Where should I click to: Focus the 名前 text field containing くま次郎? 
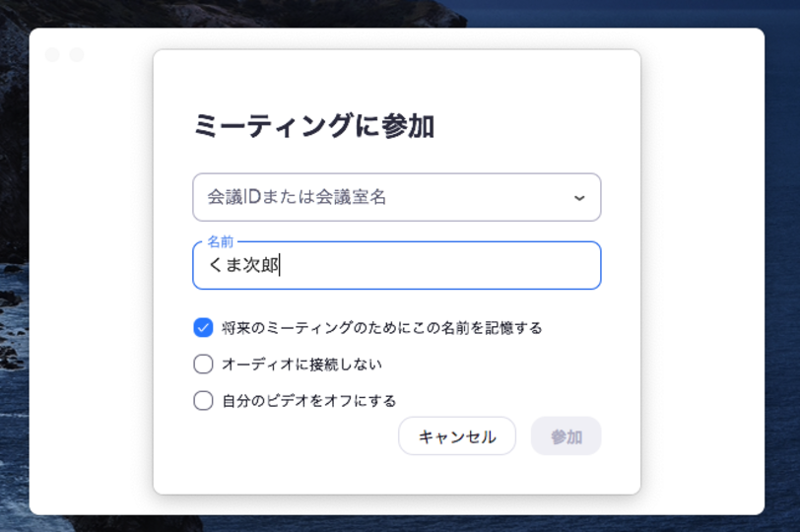point(414,265)
